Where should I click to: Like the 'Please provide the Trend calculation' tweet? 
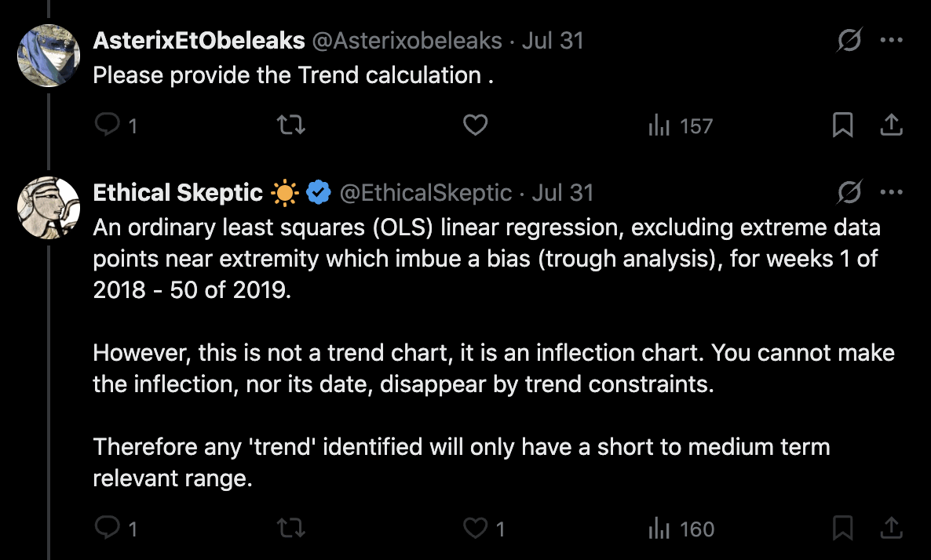pos(475,125)
